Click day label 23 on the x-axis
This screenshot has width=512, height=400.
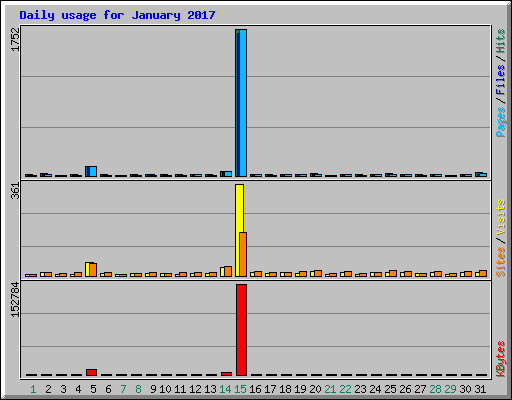(x=360, y=389)
